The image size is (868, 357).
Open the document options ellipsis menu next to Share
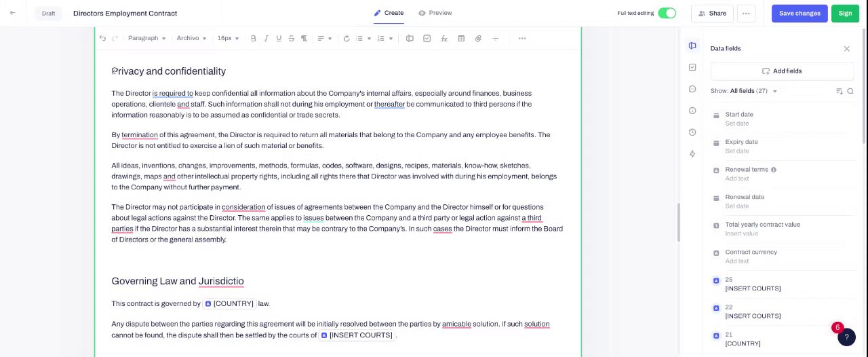pos(746,14)
